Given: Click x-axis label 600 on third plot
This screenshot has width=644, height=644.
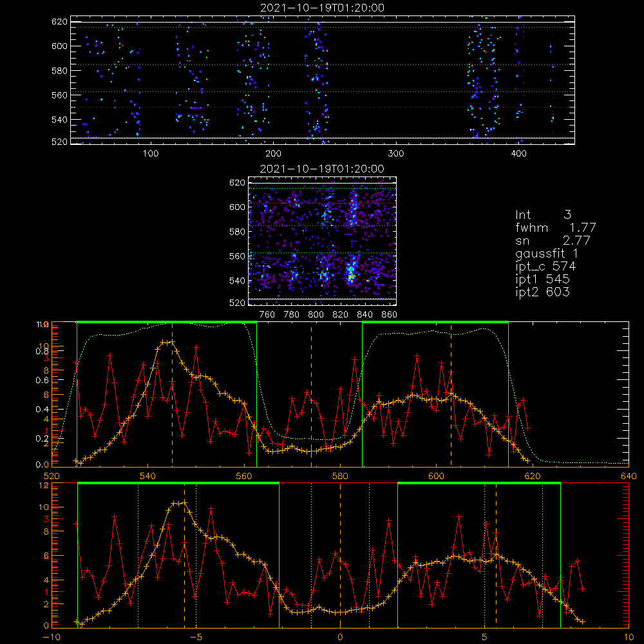Looking at the screenshot, I should click(x=436, y=477).
